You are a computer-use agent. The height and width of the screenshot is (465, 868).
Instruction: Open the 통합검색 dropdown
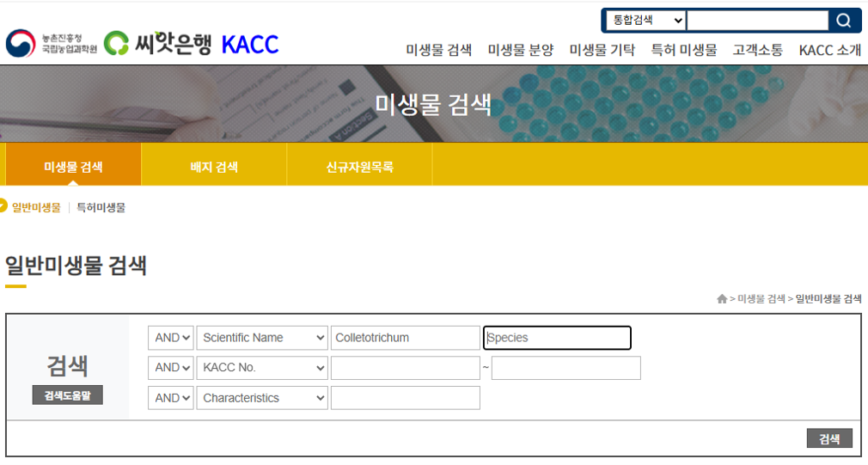point(645,21)
